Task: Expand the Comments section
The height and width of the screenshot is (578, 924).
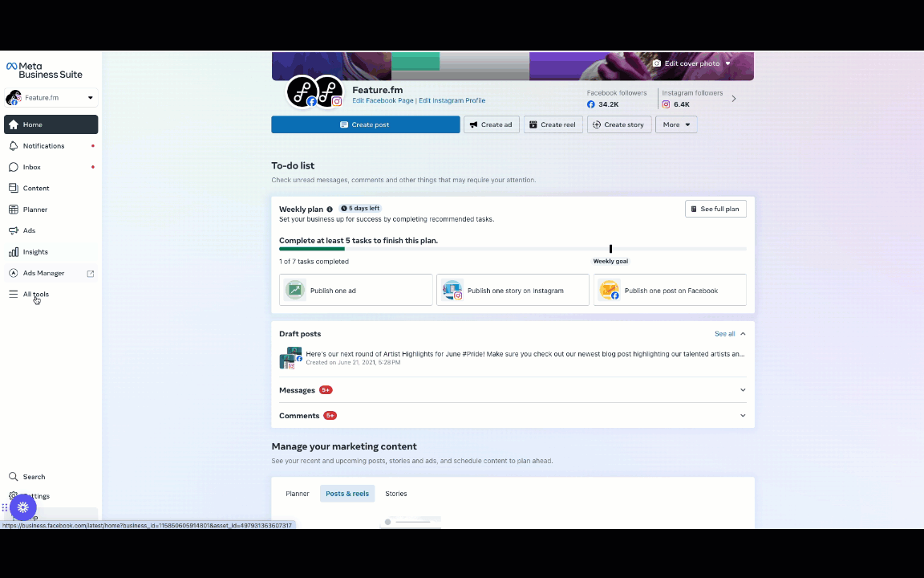Action: [513, 415]
